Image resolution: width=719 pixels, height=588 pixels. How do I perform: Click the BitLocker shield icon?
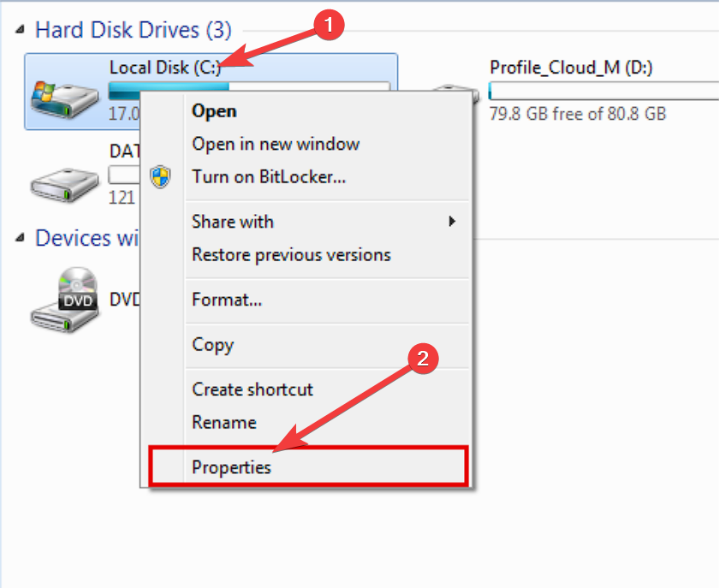160,177
